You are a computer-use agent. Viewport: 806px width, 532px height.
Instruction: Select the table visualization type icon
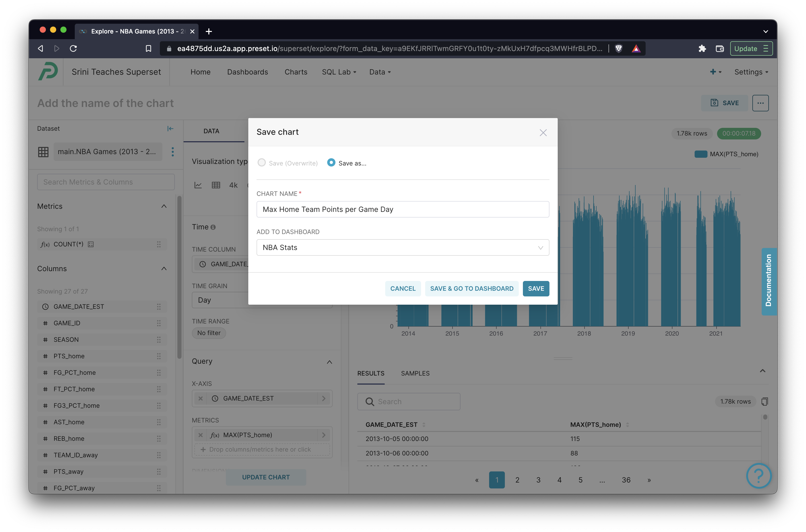[x=216, y=185]
